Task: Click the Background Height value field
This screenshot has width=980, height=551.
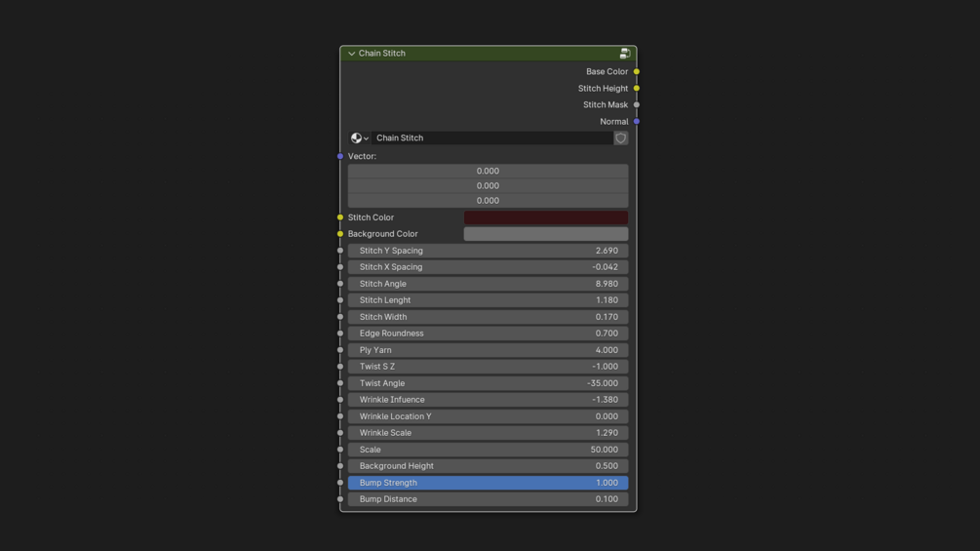Action: 488,465
